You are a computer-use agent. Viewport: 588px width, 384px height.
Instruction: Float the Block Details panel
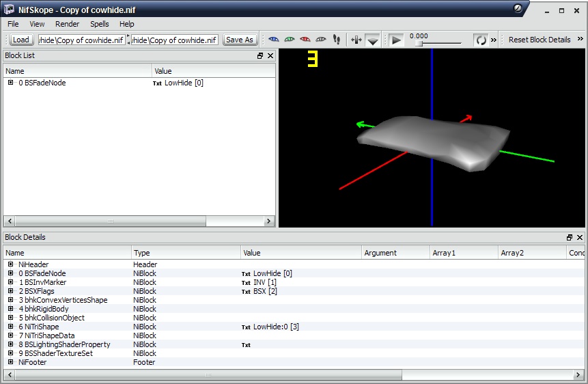(x=570, y=237)
